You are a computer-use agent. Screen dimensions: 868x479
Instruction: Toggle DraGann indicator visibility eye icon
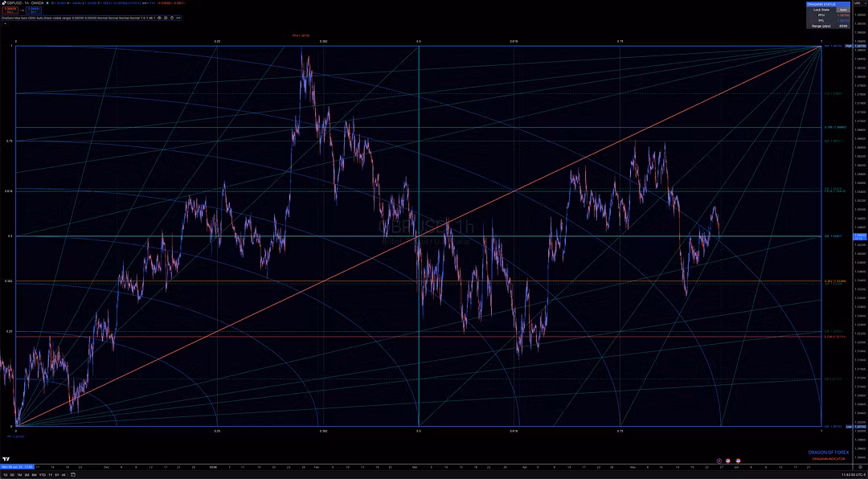159,18
